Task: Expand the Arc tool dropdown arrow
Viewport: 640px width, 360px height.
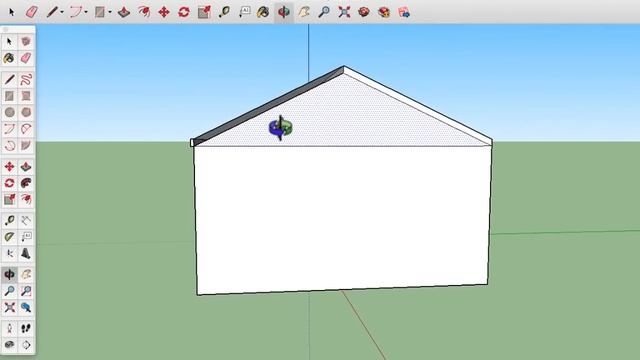Action: 86,12
